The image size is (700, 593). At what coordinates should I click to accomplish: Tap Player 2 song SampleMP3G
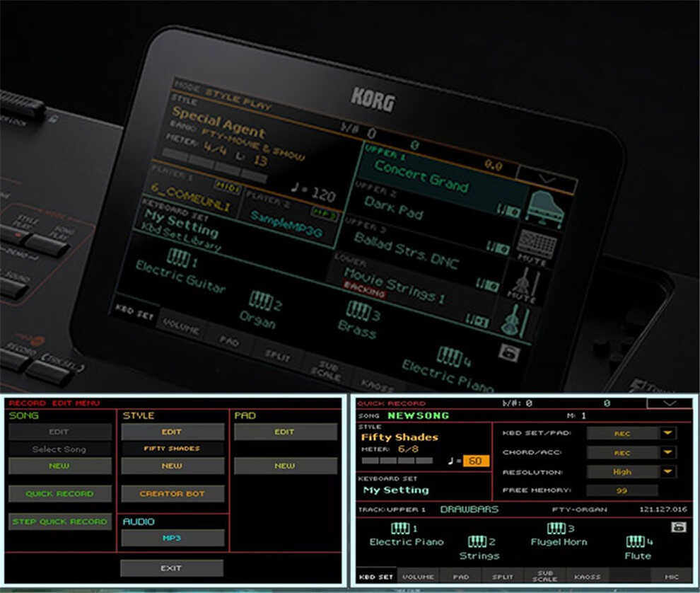(286, 224)
